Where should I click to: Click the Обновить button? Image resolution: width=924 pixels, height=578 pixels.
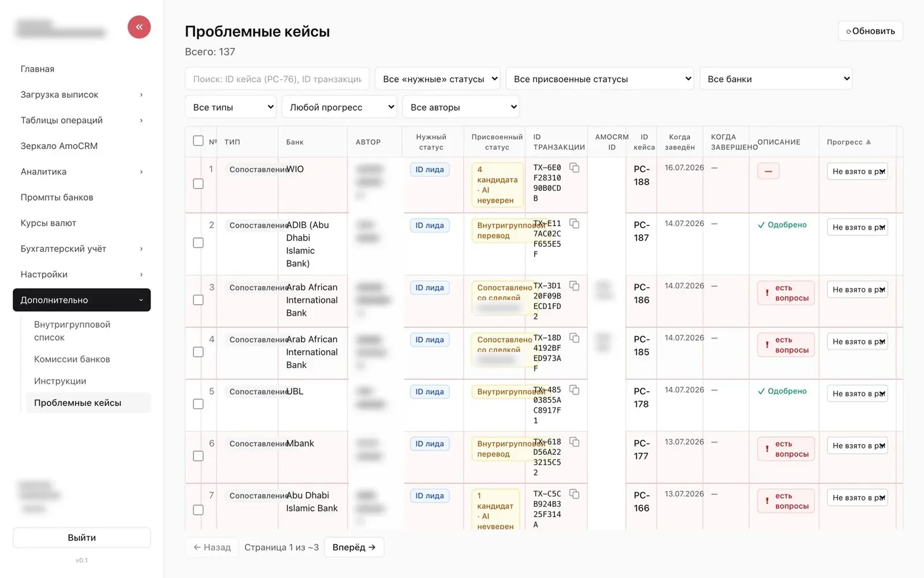tap(870, 31)
